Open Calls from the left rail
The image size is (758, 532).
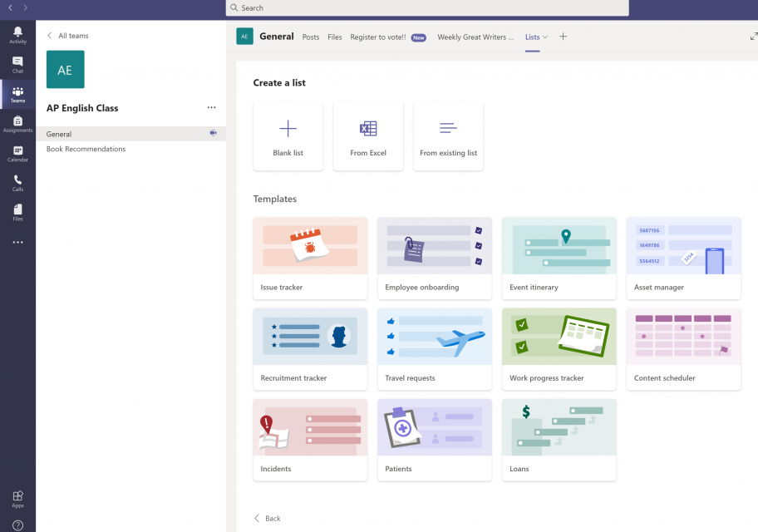[17, 183]
